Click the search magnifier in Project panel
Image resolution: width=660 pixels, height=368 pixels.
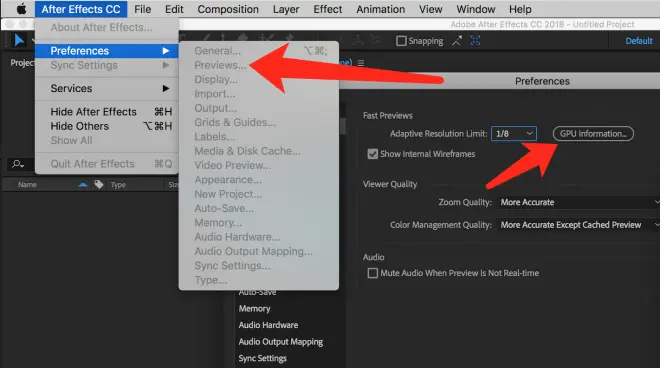pos(18,164)
